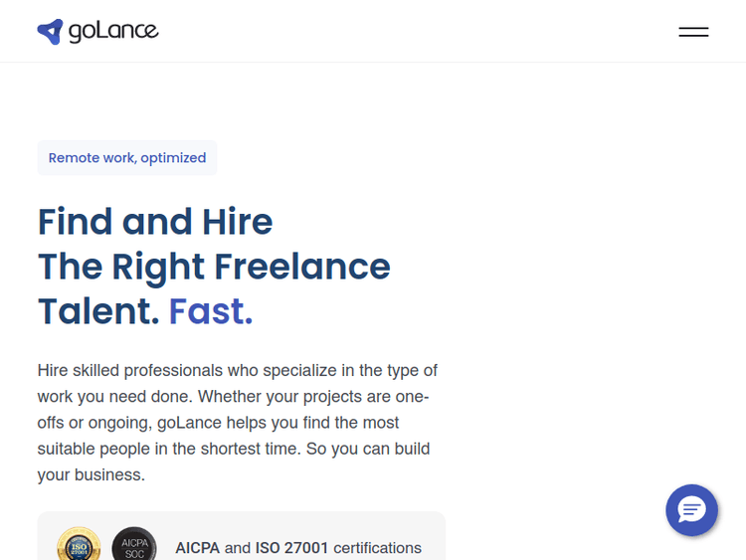The width and height of the screenshot is (746, 560).
Task: Click "The Right Freelance" heading line
Action: click(214, 267)
